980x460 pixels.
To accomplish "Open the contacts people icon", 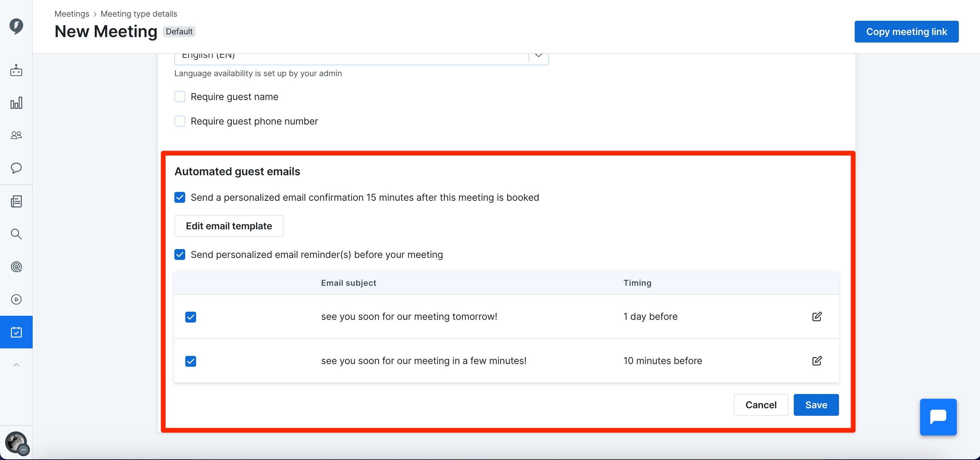I will coord(16,135).
